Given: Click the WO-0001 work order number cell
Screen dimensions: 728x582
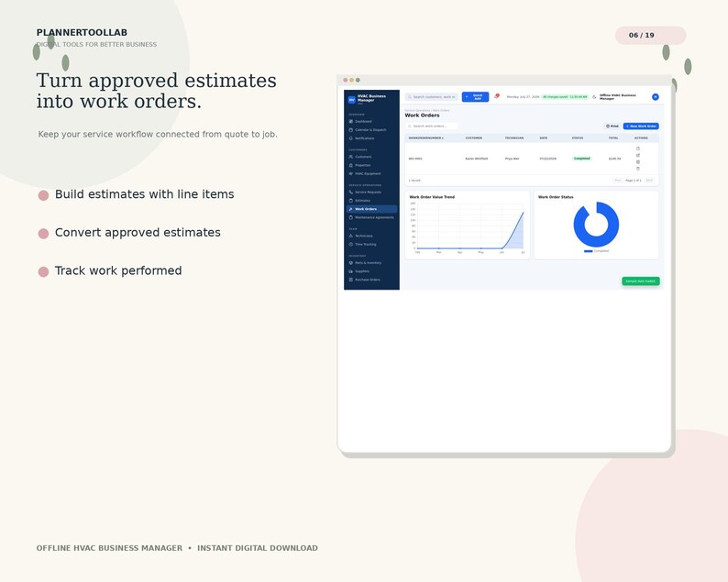Looking at the screenshot, I should [415, 159].
